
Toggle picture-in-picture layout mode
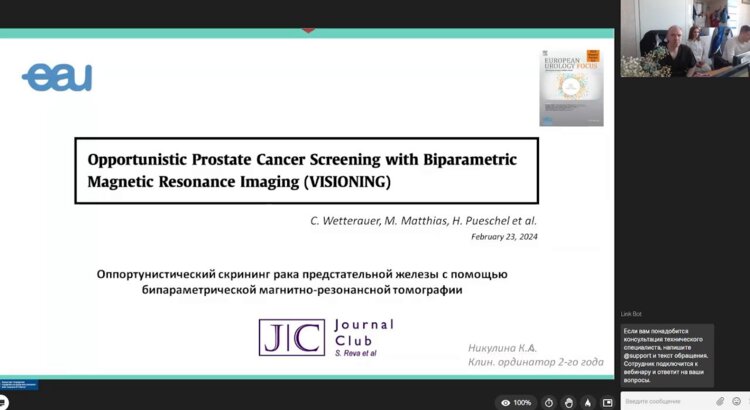coord(606,402)
